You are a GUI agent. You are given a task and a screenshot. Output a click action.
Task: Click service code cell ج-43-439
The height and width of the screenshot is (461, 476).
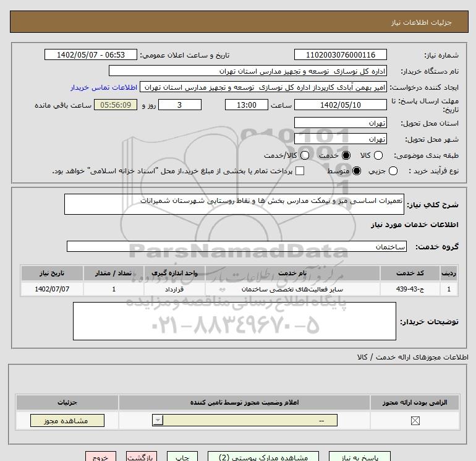click(x=410, y=289)
